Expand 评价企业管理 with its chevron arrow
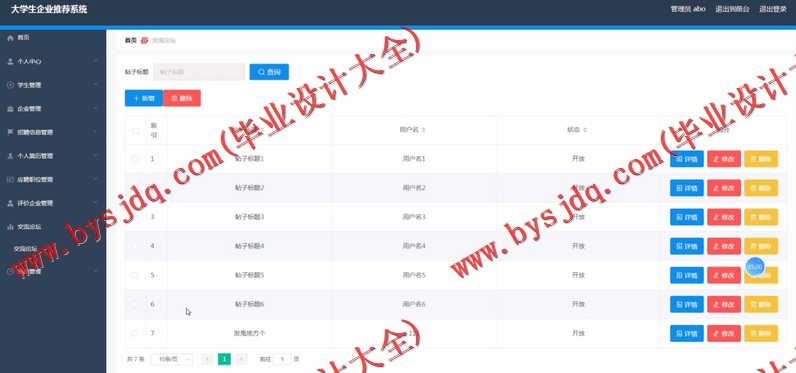The width and height of the screenshot is (796, 373). click(95, 203)
